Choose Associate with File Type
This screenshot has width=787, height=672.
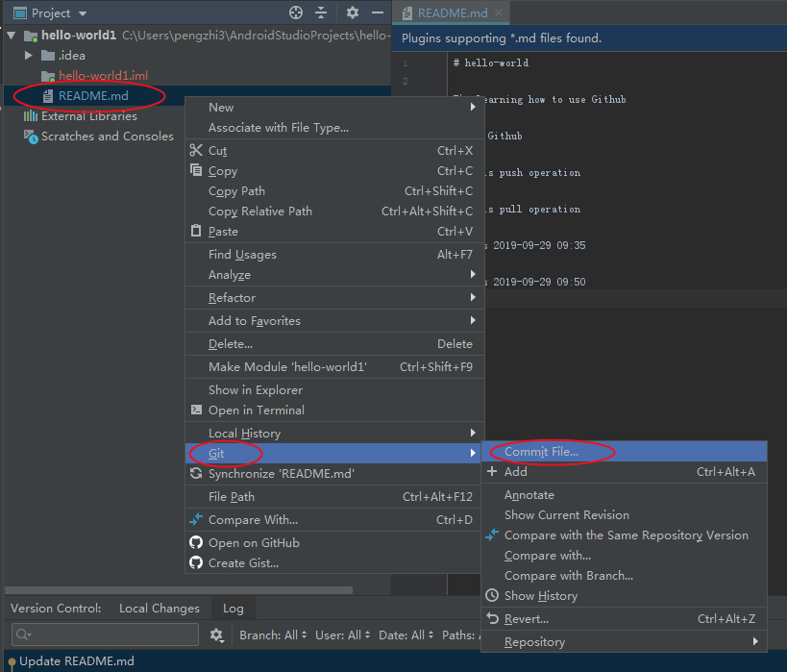334,128
